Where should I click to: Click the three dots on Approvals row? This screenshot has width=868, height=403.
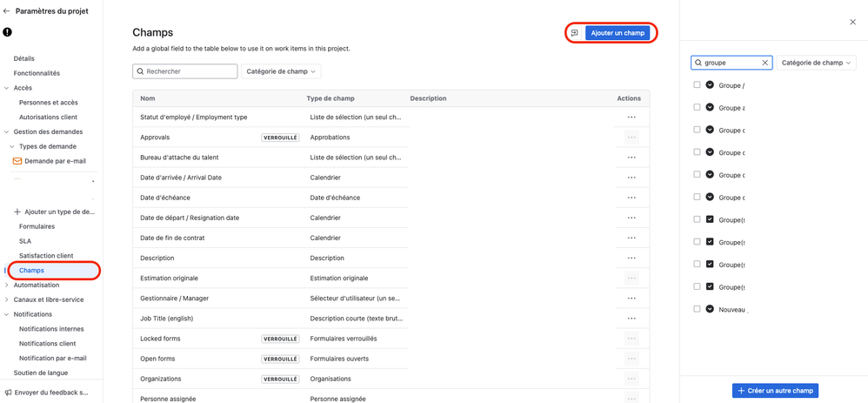tap(631, 137)
